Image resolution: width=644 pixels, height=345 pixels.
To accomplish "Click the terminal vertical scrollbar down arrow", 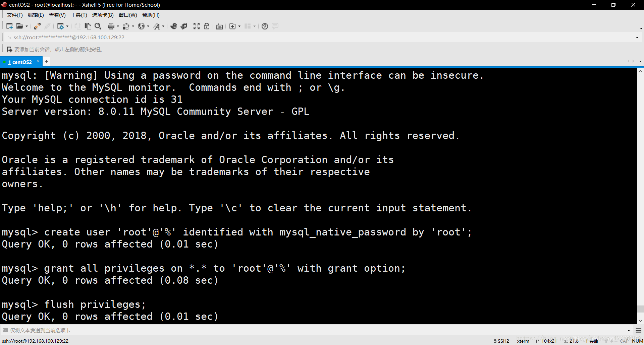I will click(640, 320).
